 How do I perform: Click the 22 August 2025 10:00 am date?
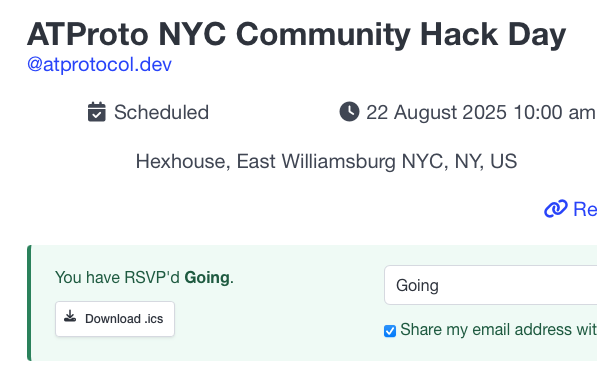point(481,112)
